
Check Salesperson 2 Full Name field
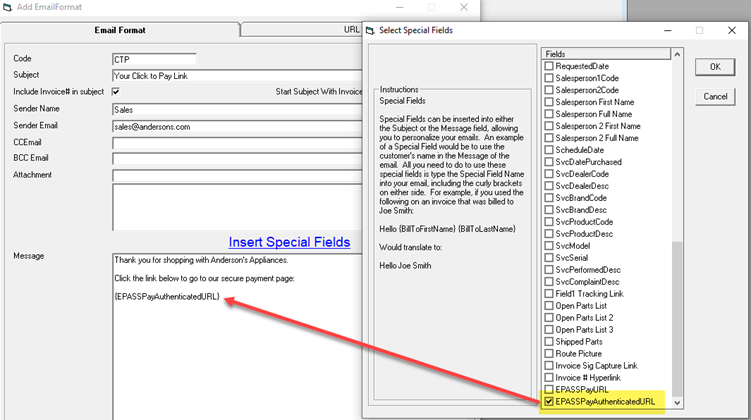click(549, 138)
